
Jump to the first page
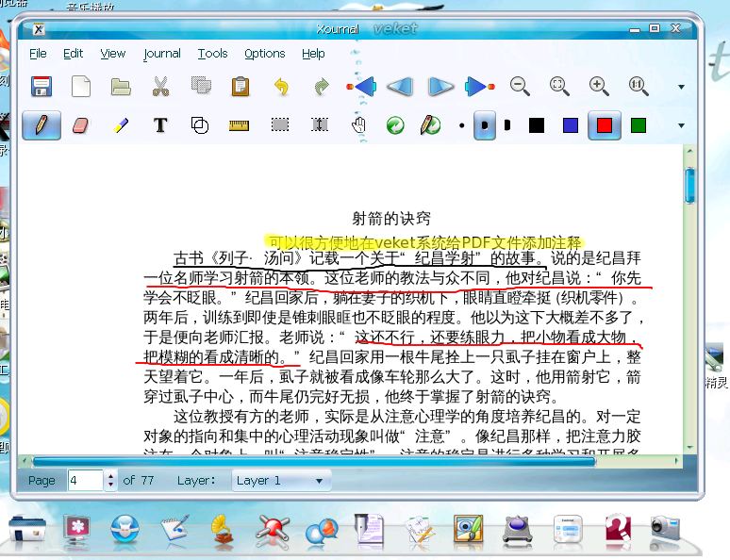pyautogui.click(x=362, y=87)
